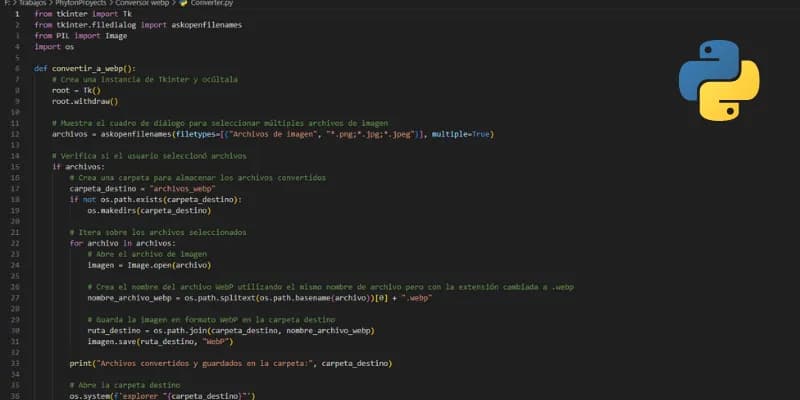Click 'os.path.exists' on line 18
Viewport: 800px width, 400px height.
pos(131,199)
